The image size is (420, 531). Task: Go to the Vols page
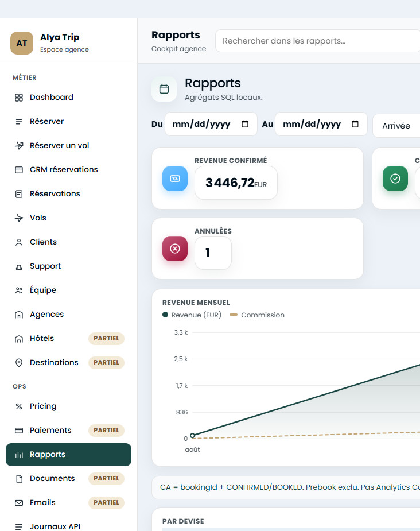pos(68,218)
